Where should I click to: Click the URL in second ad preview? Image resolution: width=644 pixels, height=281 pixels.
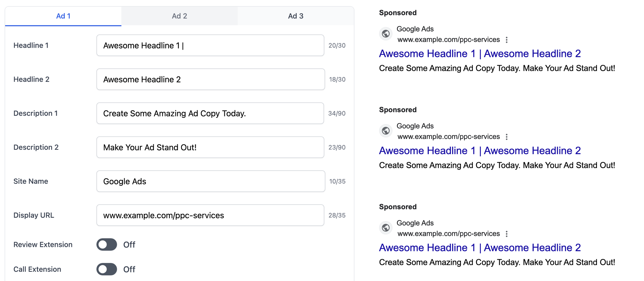448,137
